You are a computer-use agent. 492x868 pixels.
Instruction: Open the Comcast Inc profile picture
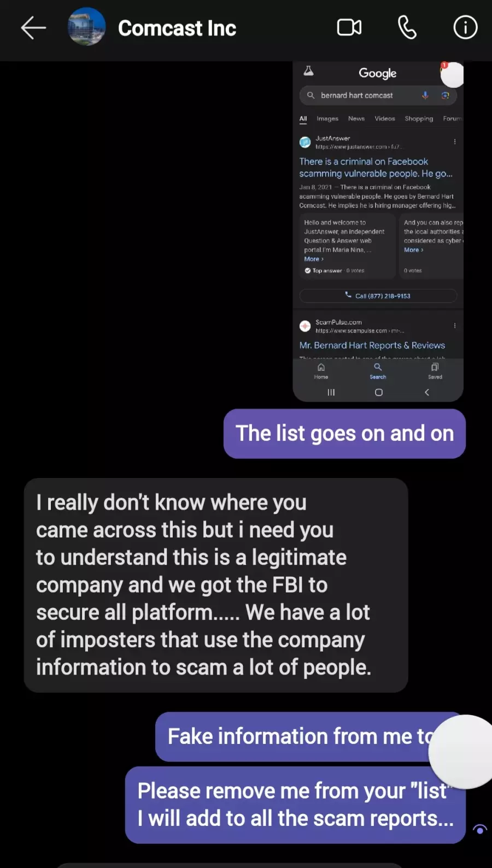(x=86, y=27)
